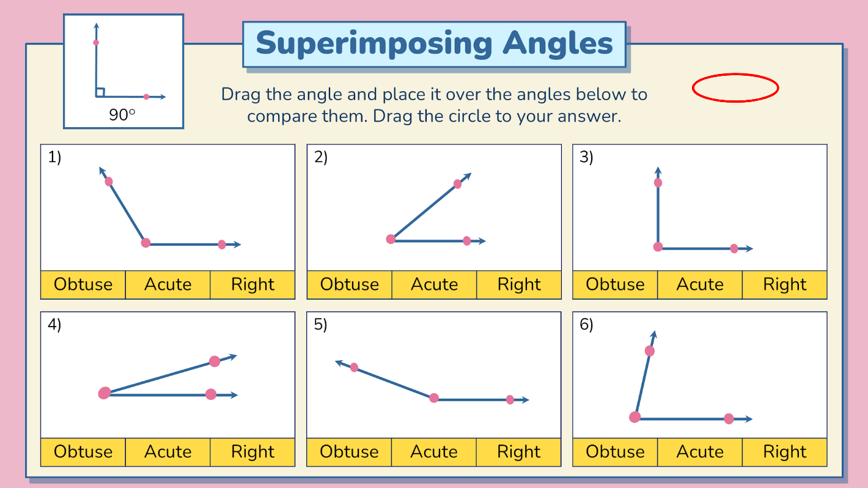Image resolution: width=868 pixels, height=488 pixels.
Task: Choose Right for question 1
Action: tap(252, 284)
